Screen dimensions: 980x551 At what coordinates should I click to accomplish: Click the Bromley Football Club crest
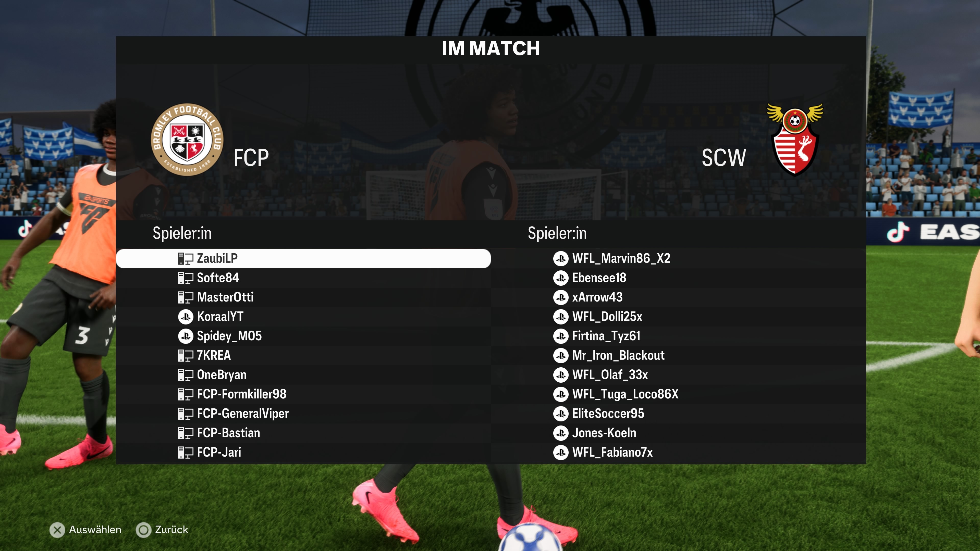tap(187, 140)
